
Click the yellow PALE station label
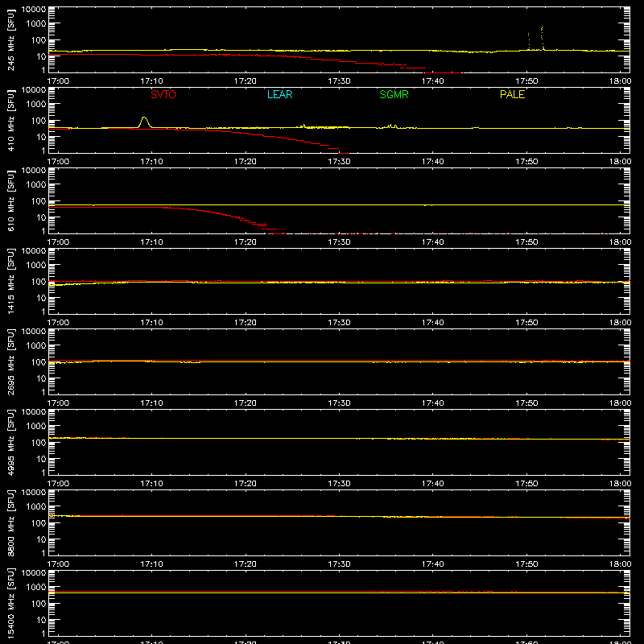tap(512, 94)
